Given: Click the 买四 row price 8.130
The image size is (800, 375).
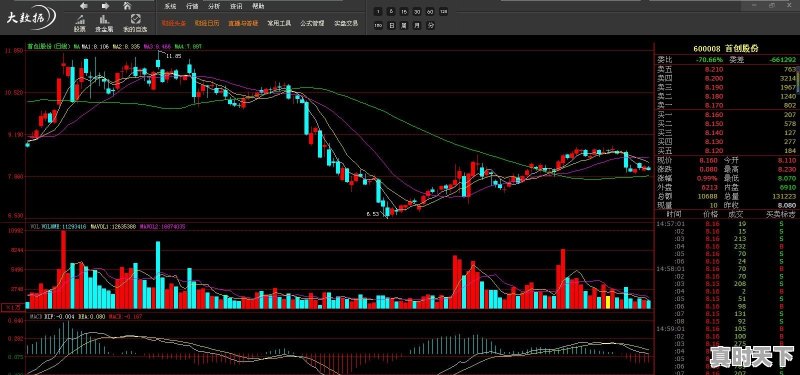Looking at the screenshot, I should [x=714, y=141].
